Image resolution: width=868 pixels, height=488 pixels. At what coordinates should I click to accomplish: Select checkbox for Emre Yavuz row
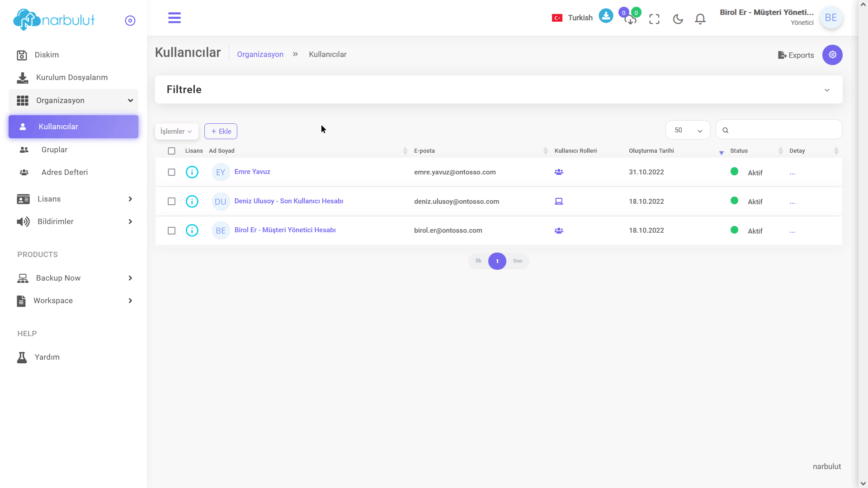pyautogui.click(x=171, y=172)
